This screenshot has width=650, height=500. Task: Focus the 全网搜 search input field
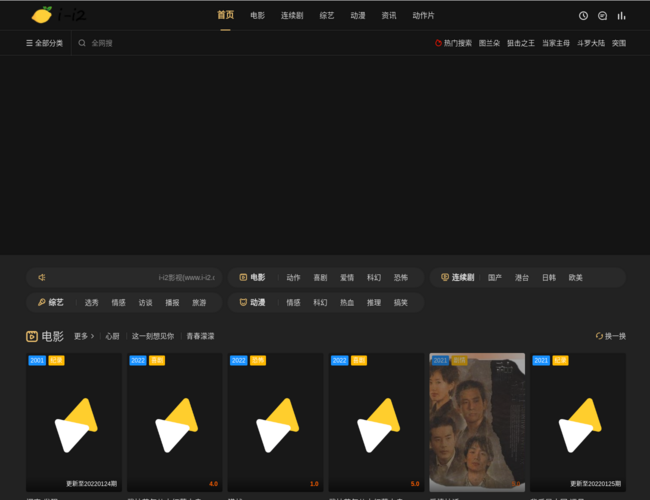click(x=150, y=44)
